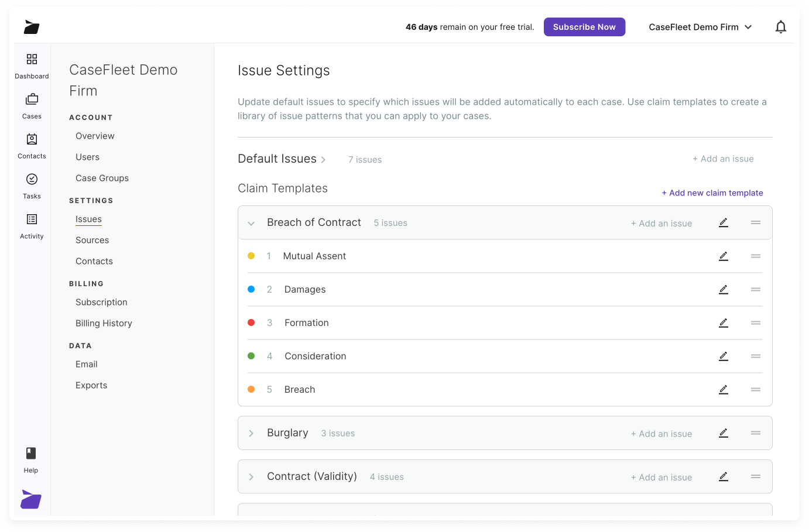Image resolution: width=809 pixels, height=532 pixels.
Task: Click the notification bell
Action: point(781,26)
